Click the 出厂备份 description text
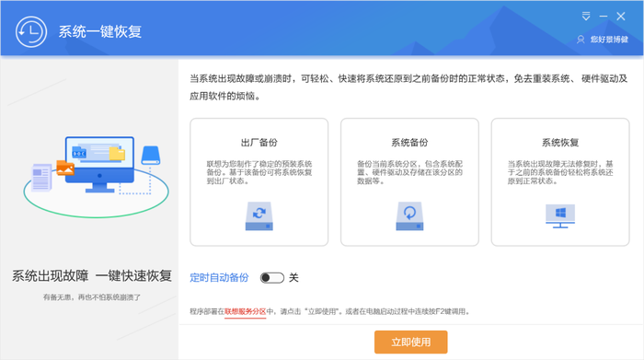The height and width of the screenshot is (360, 644). point(259,172)
